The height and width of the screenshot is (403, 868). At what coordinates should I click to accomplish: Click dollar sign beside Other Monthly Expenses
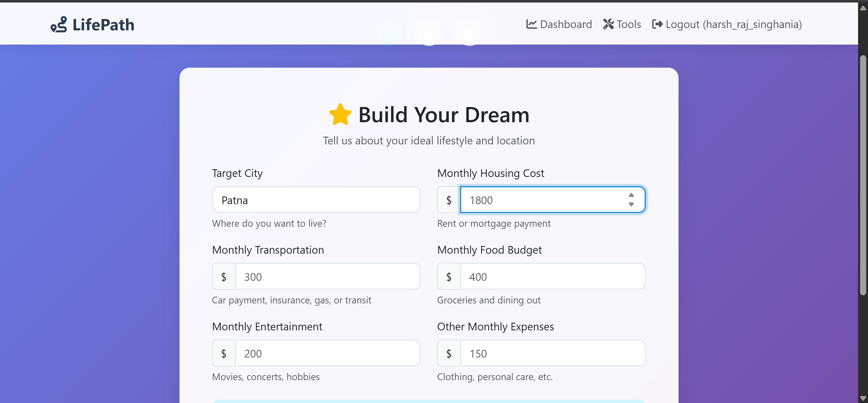click(x=449, y=353)
